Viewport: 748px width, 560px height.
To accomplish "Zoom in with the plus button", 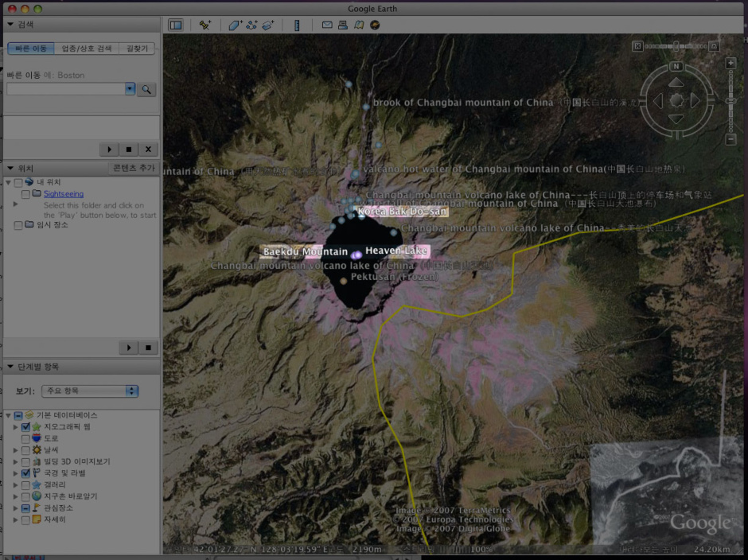I will (730, 64).
